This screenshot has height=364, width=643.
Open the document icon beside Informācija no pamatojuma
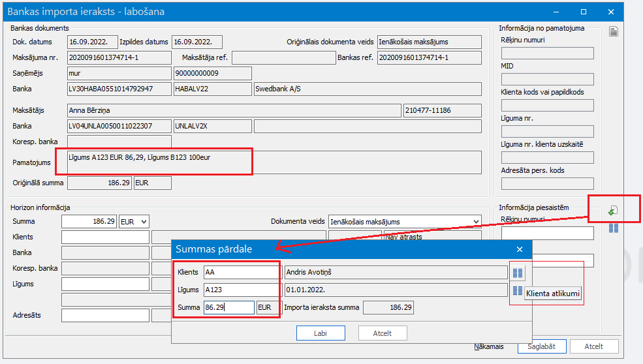pos(613,31)
